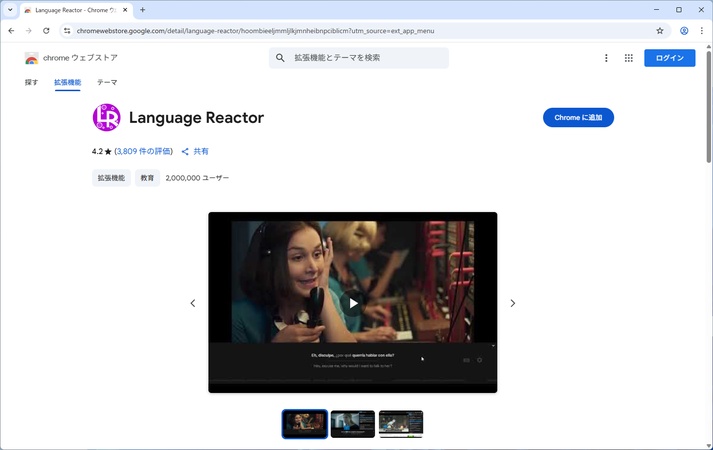Viewport: 713px width, 450px height.
Task: Switch to the 探す tab
Action: [x=31, y=82]
